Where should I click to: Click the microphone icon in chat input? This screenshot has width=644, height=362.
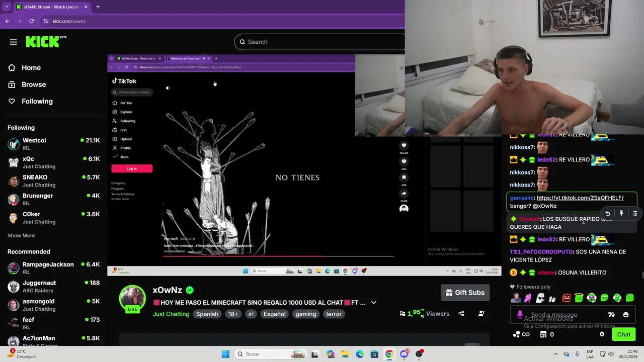tap(520, 315)
